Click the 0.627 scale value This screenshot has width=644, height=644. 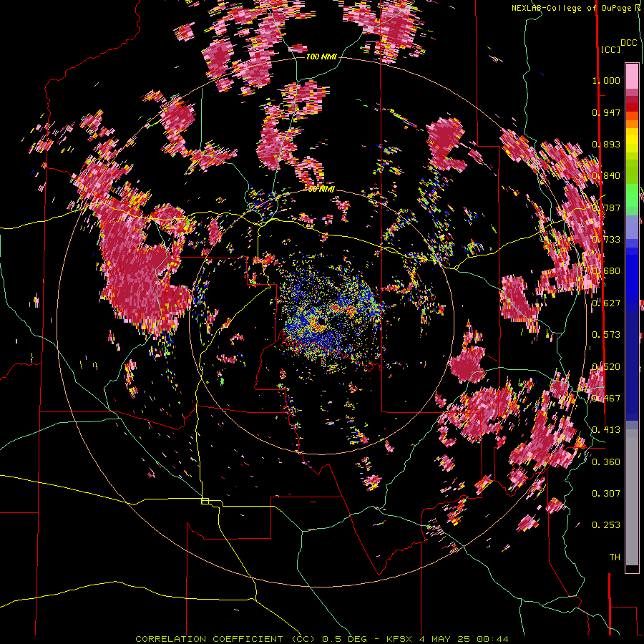point(606,303)
